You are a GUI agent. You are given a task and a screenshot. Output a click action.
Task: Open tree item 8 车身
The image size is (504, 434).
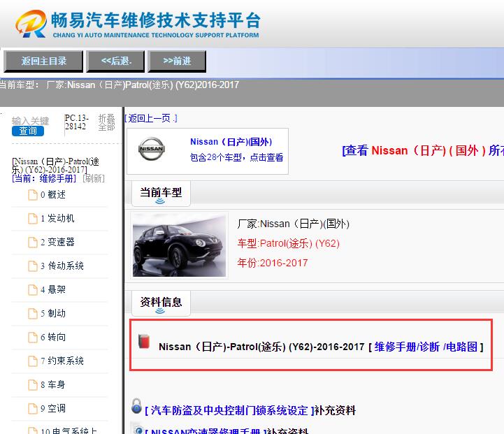pos(53,385)
